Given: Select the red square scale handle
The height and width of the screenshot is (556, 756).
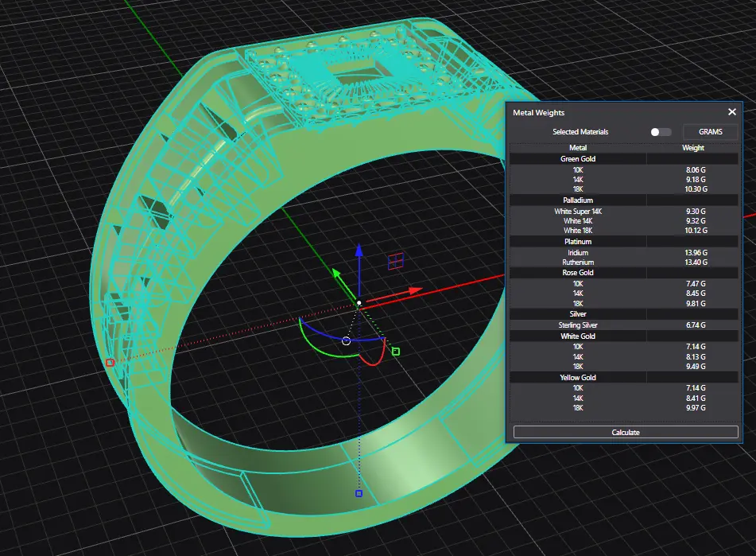Looking at the screenshot, I should (110, 363).
